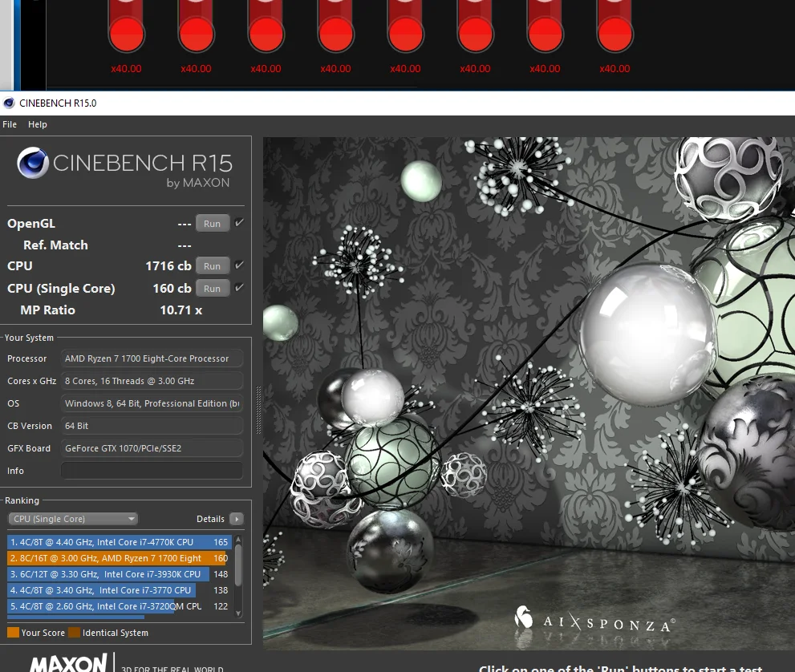The image size is (795, 672).
Task: Click the CINEBENCH title bar app icon
Action: tap(9, 103)
